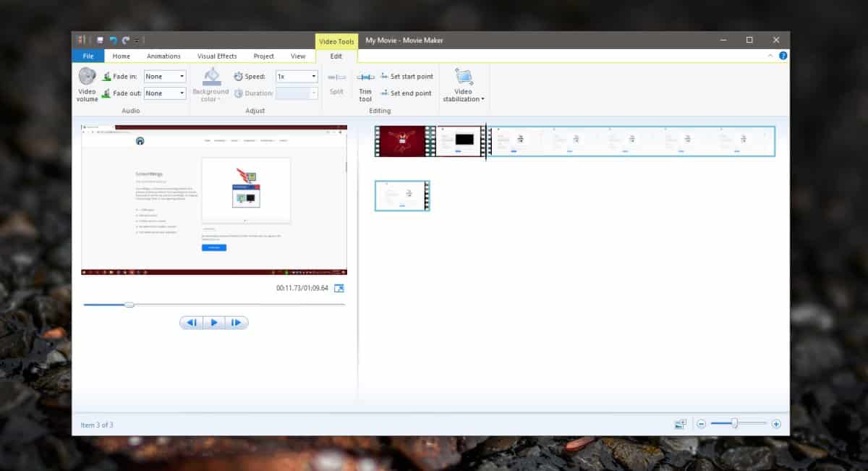Open the Customize Quick Access Toolbar dropdown
The height and width of the screenshot is (471, 868).
(x=137, y=40)
